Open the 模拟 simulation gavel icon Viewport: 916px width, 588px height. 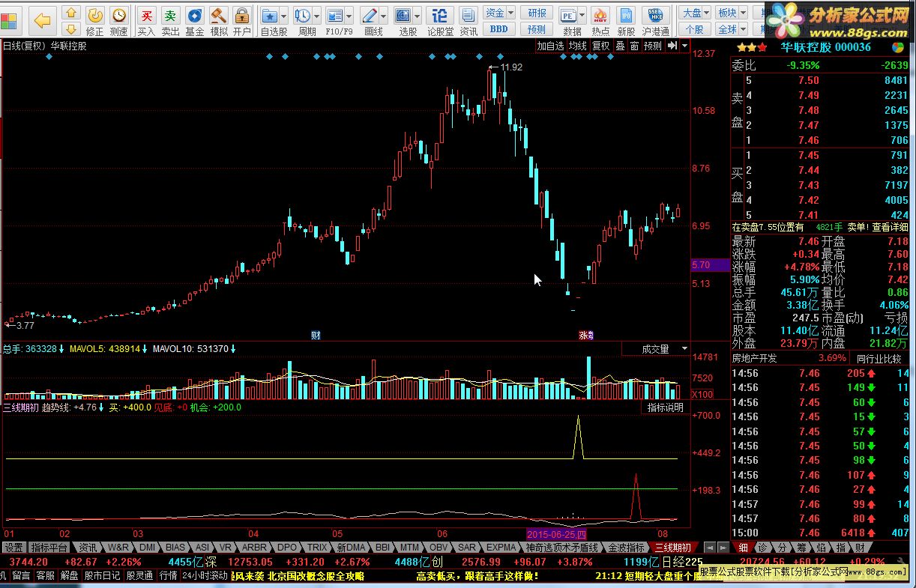pos(219,21)
